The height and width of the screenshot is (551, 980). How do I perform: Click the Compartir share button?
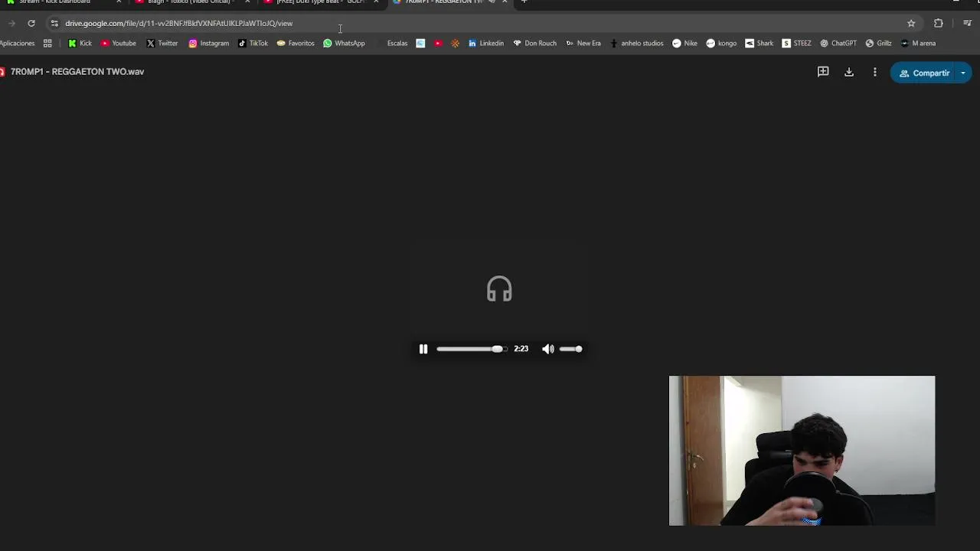click(923, 73)
